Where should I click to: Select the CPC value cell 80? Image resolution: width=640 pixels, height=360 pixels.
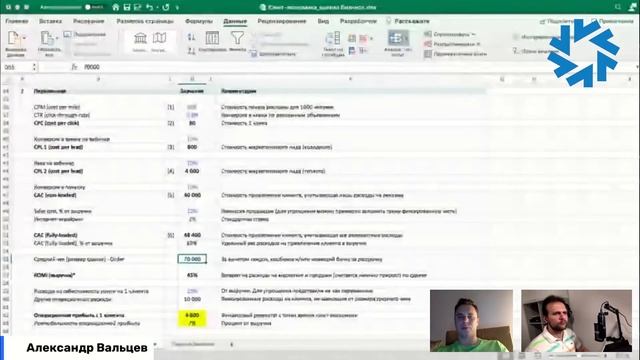click(192, 123)
